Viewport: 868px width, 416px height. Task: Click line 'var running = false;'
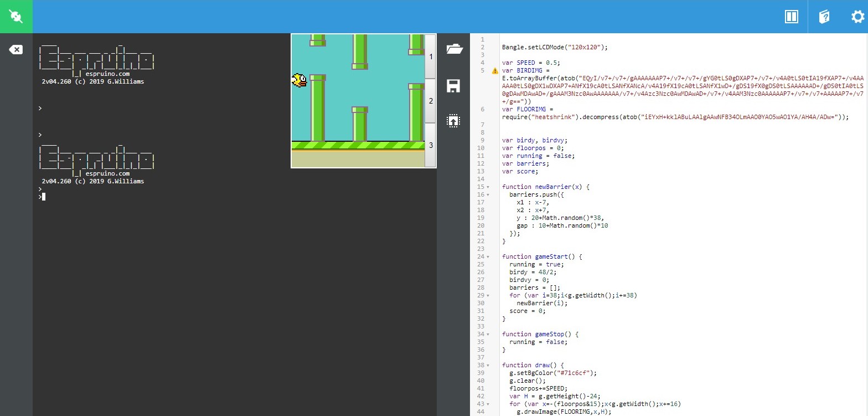click(538, 156)
